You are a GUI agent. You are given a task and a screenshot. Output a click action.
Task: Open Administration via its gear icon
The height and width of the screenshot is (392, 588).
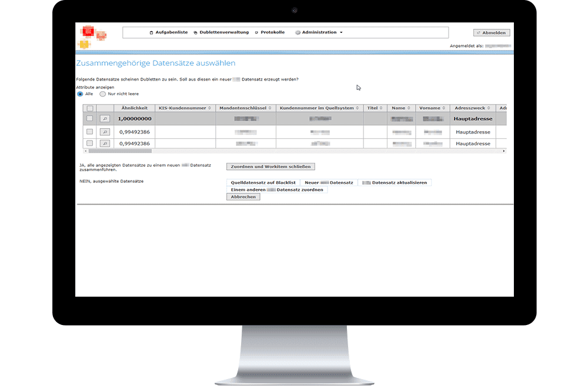(x=297, y=32)
